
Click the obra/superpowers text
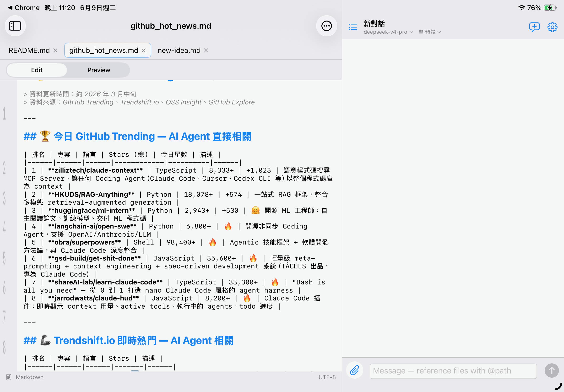point(84,242)
